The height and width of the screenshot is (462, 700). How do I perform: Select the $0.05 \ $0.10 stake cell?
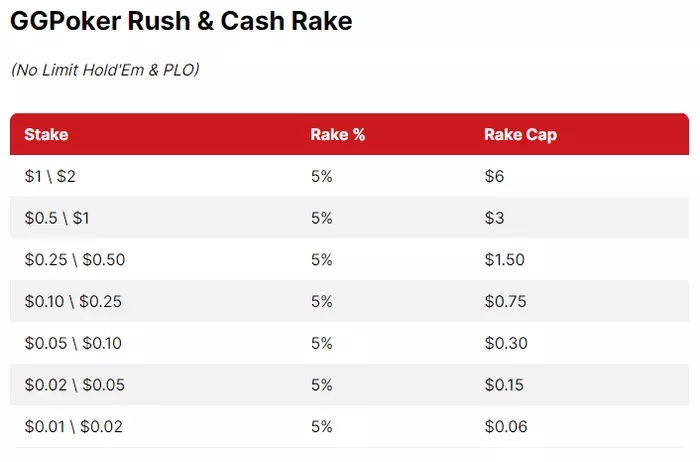74,343
